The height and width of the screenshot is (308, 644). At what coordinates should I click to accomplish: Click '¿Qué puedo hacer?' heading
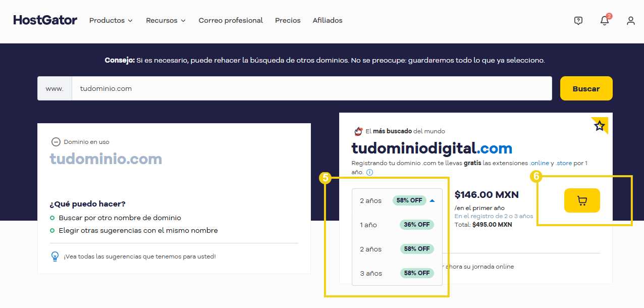click(x=87, y=204)
